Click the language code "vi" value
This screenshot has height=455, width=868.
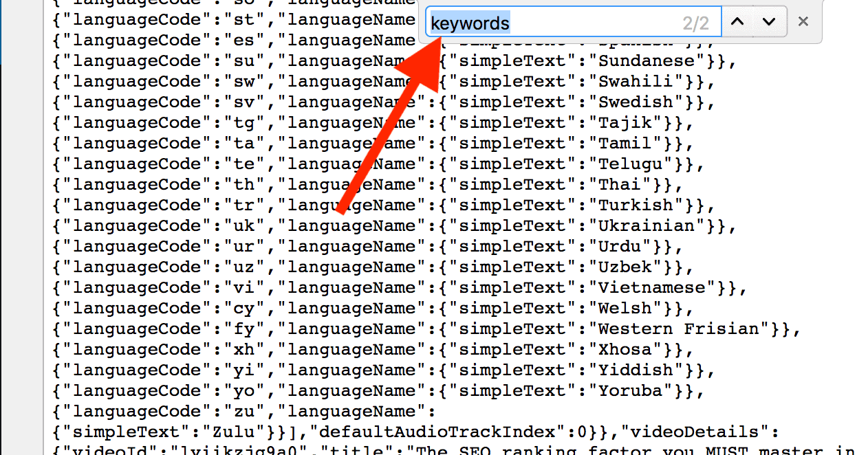pyautogui.click(x=246, y=287)
